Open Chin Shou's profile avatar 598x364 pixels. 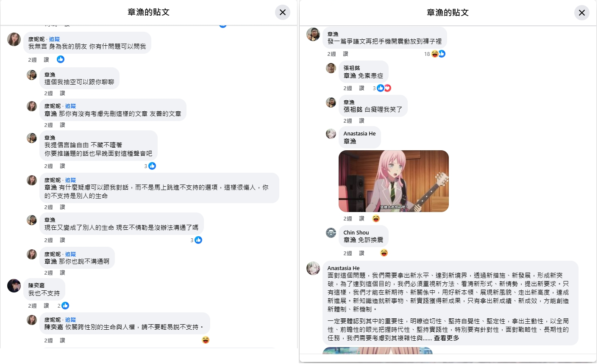[331, 233]
